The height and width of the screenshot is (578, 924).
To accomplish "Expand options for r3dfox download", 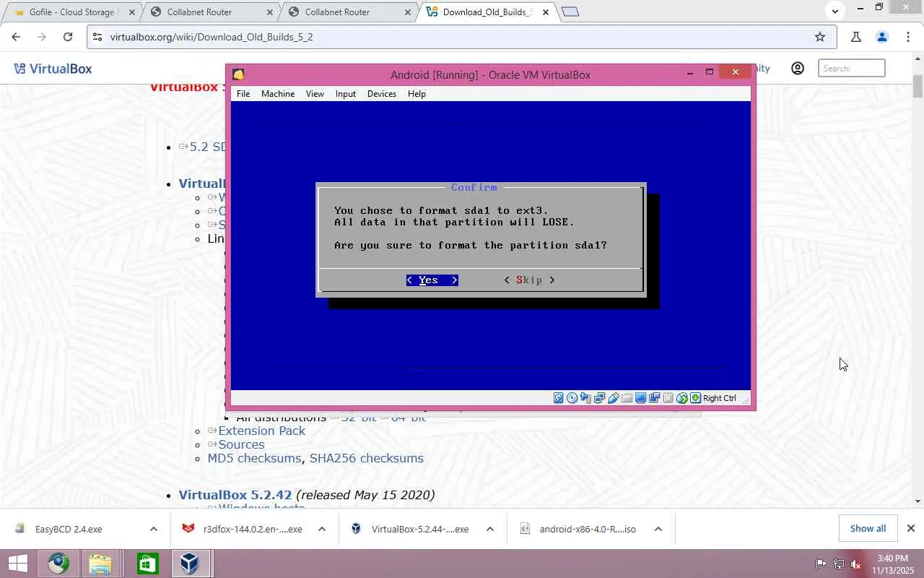I will 322,529.
